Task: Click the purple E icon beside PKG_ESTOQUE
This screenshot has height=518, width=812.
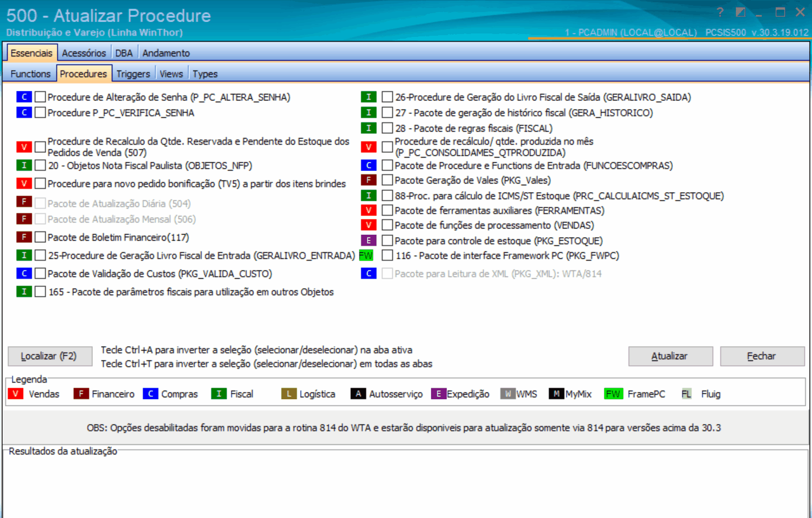Action: tap(368, 241)
